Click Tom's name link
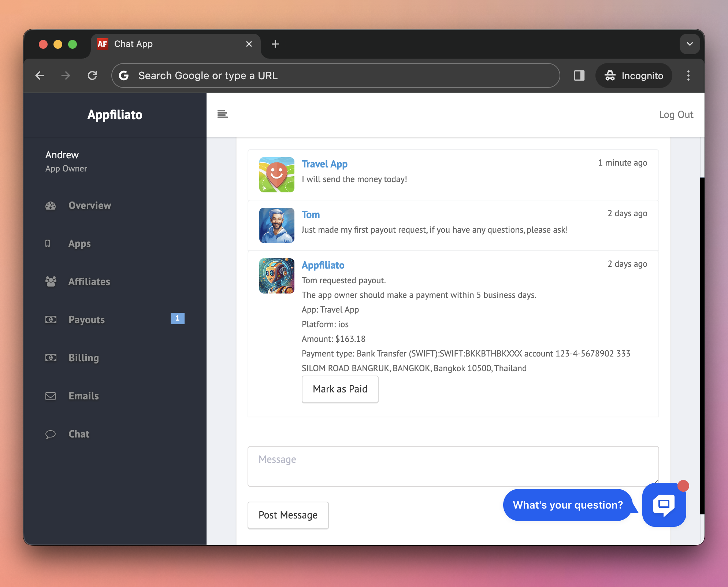Viewport: 728px width, 587px height. pos(311,215)
